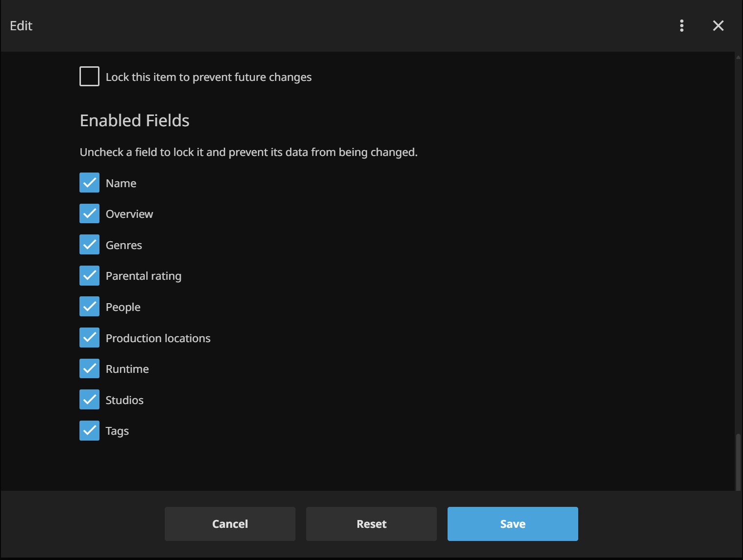
Task: Disable the Studios field checkbox
Action: pos(89,400)
